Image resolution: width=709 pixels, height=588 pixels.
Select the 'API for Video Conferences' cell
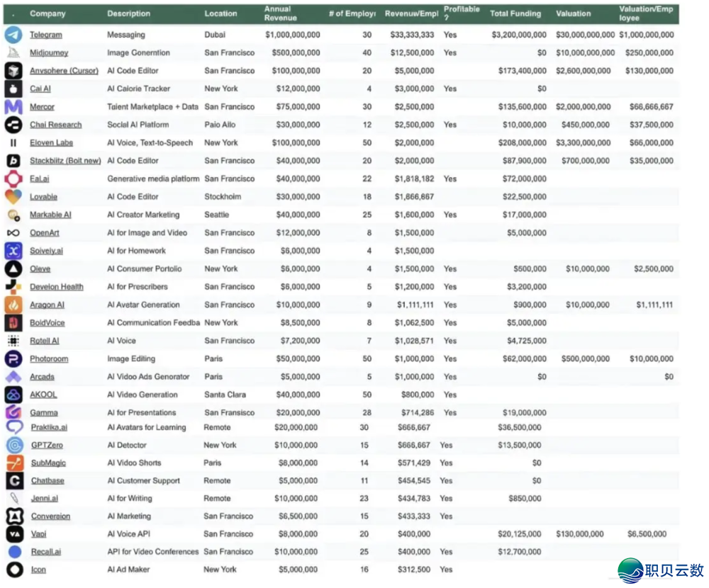point(153,552)
